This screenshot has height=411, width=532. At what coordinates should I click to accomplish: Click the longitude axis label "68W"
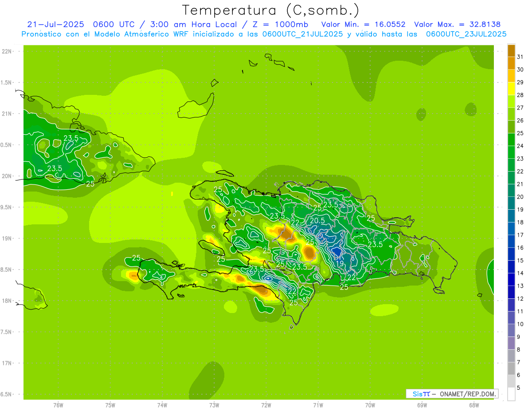point(474,405)
